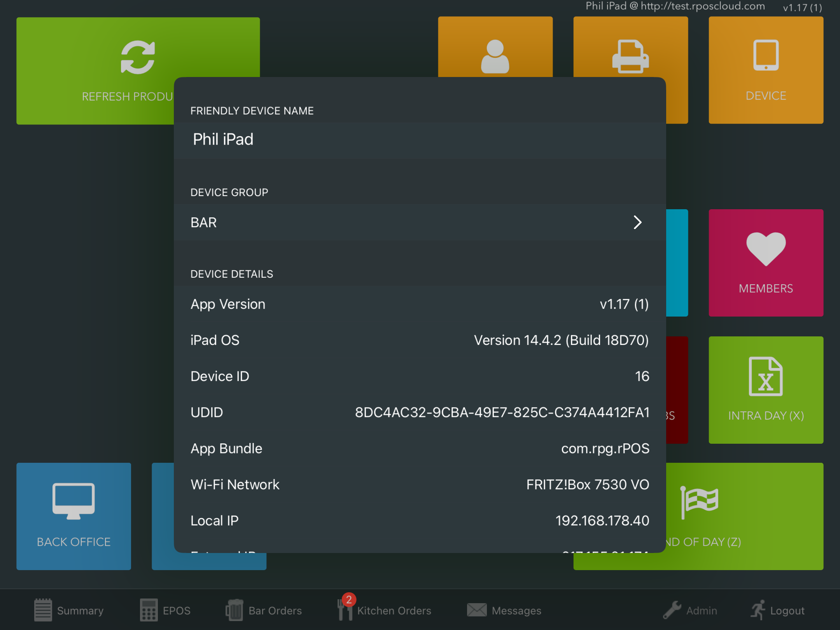Open the user profile tile icon
This screenshot has width=840, height=630.
coord(495,56)
